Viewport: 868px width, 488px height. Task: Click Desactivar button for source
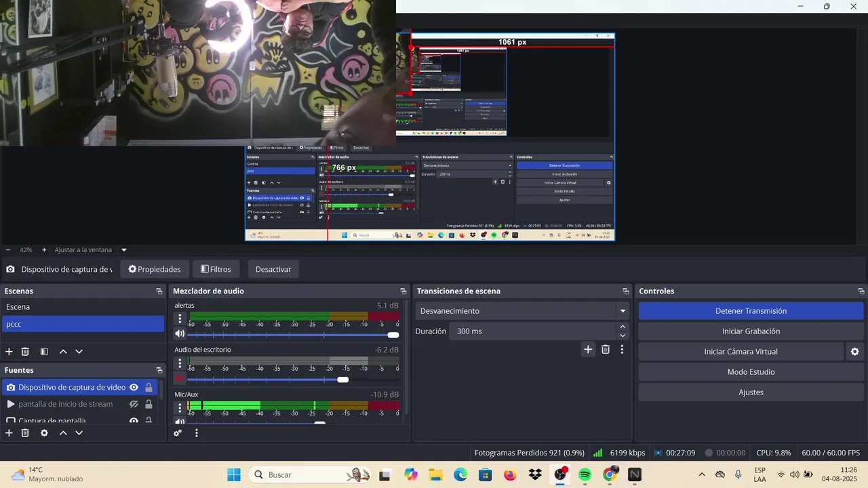273,269
